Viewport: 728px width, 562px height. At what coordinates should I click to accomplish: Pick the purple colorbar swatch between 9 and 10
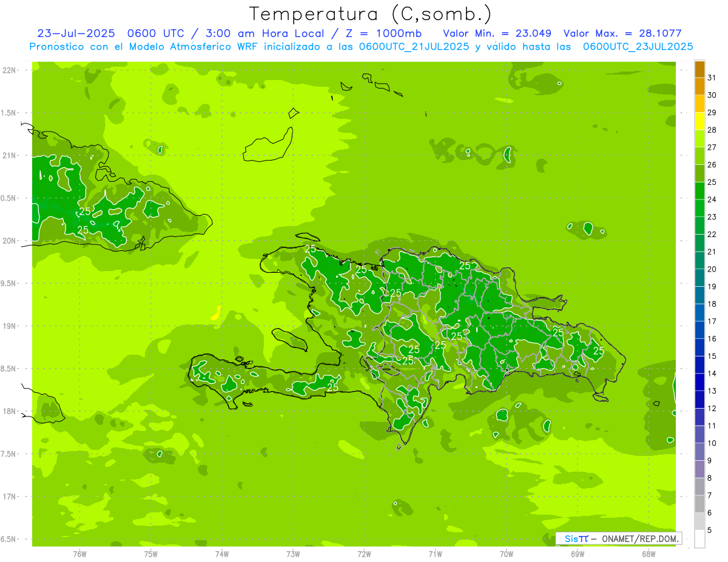699,452
